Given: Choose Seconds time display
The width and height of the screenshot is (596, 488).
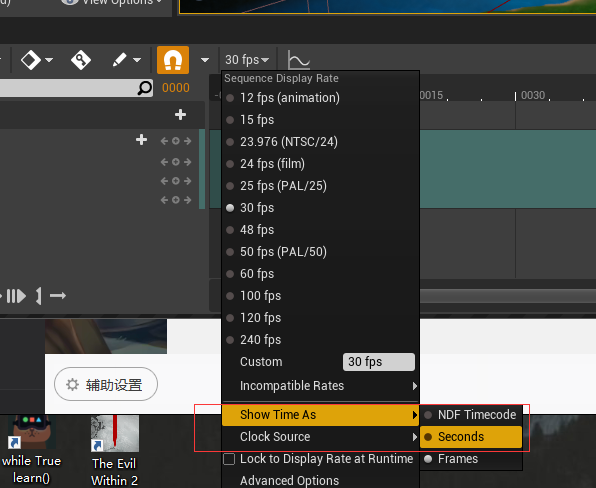Looking at the screenshot, I should (471, 437).
